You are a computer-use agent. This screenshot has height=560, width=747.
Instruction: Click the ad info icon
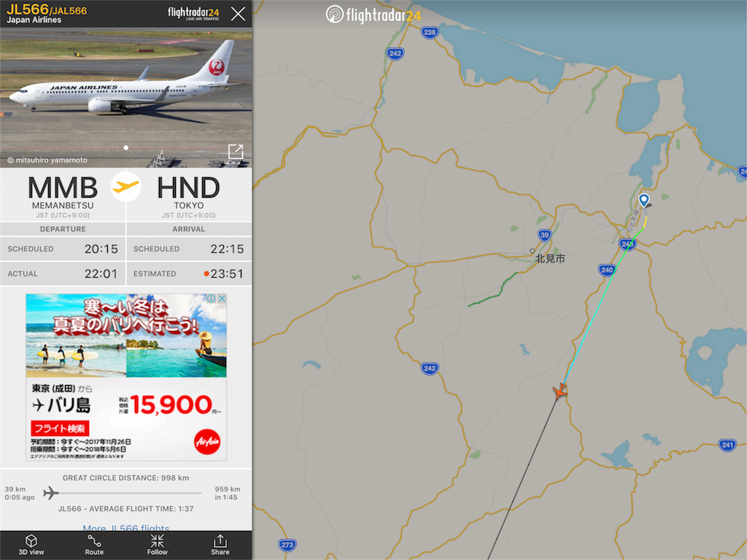click(x=211, y=298)
